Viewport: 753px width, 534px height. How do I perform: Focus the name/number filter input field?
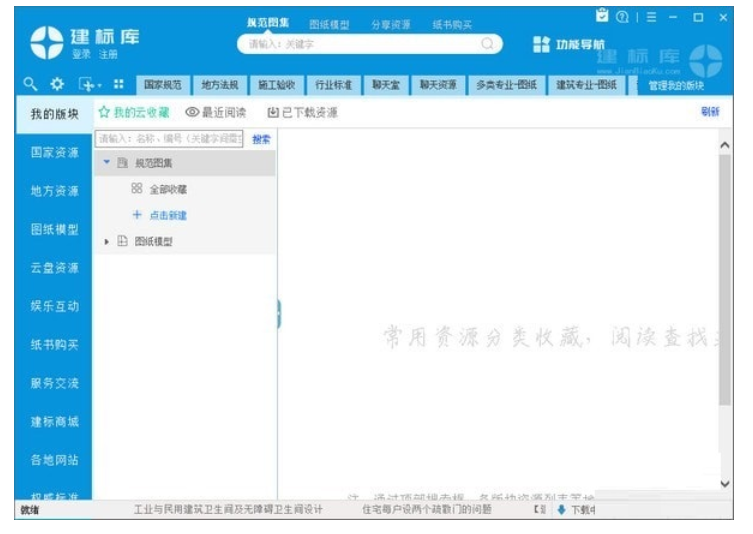pos(169,139)
